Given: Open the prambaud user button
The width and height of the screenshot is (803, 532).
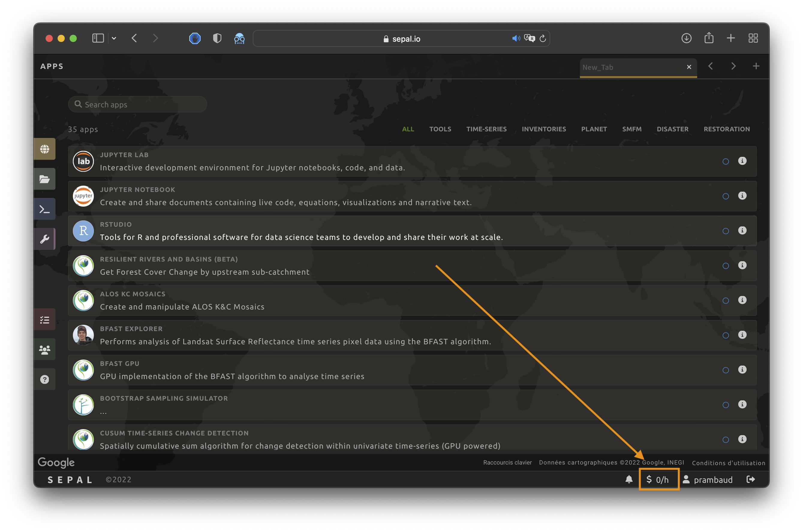Looking at the screenshot, I should pyautogui.click(x=708, y=480).
